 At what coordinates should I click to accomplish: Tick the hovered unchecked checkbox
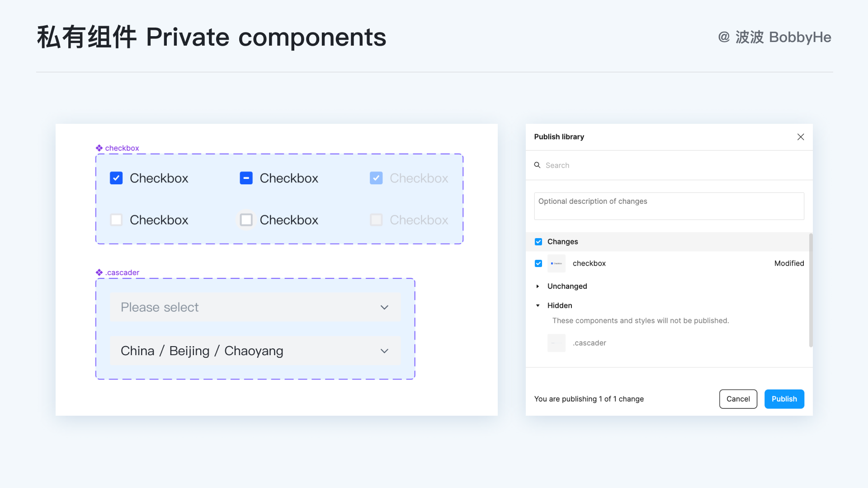click(x=246, y=220)
